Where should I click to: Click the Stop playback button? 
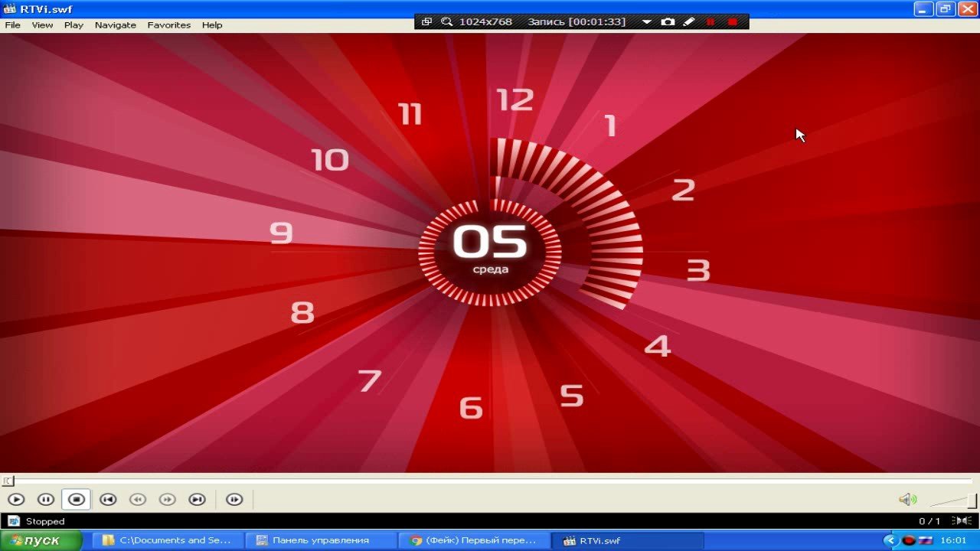coord(77,500)
